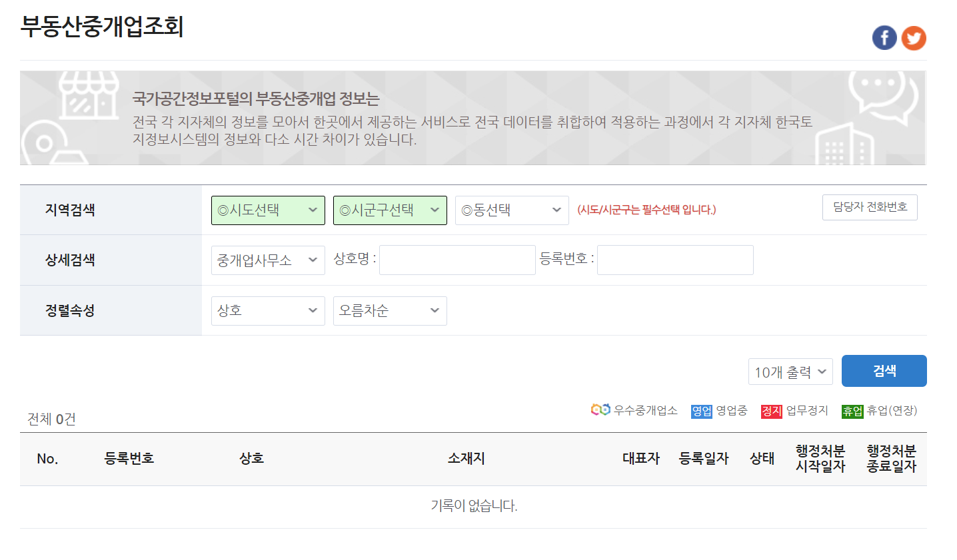Image resolution: width=957 pixels, height=560 pixels.
Task: Click the 전체 0건 result count
Action: [x=51, y=419]
